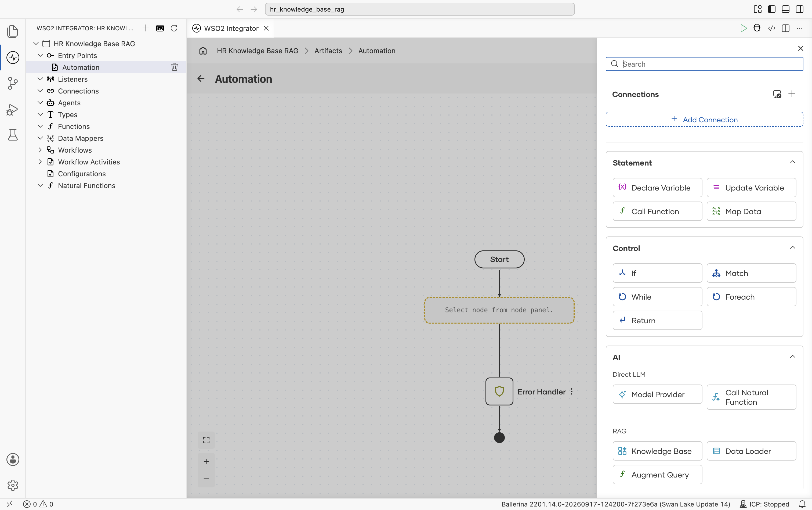Delete the Automation entry point with trash icon
The image size is (812, 510).
click(174, 67)
